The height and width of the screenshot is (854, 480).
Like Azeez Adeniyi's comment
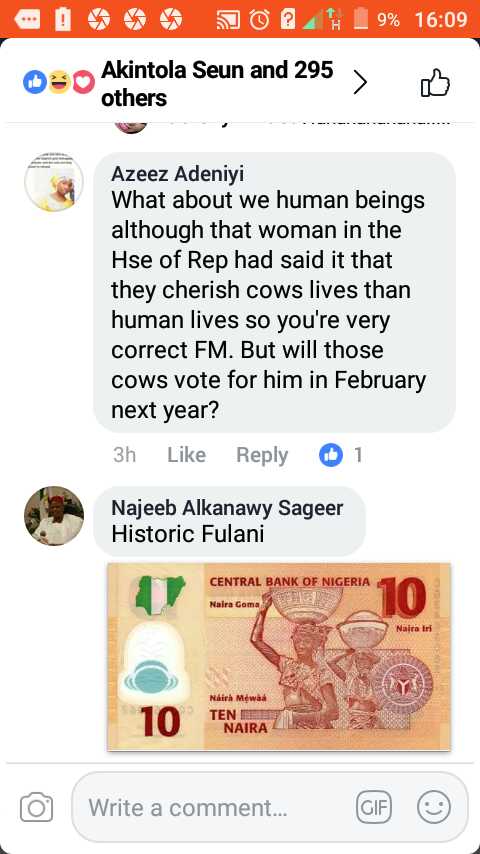click(x=186, y=455)
